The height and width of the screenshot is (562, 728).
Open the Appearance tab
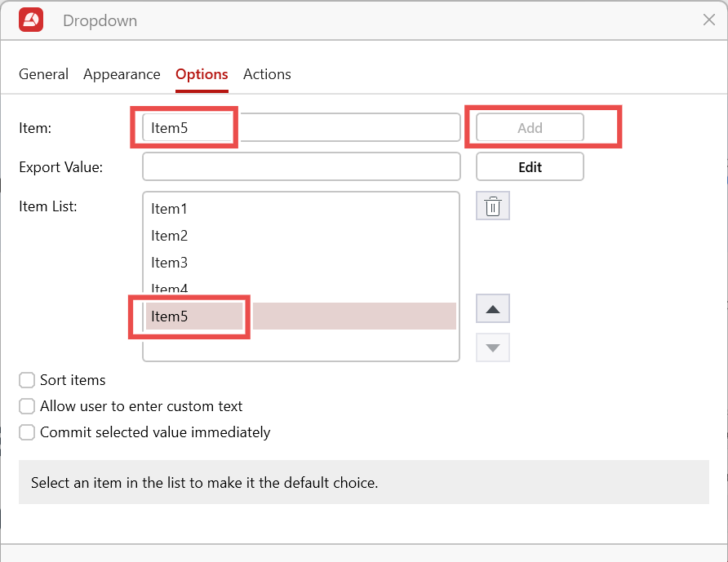(122, 74)
